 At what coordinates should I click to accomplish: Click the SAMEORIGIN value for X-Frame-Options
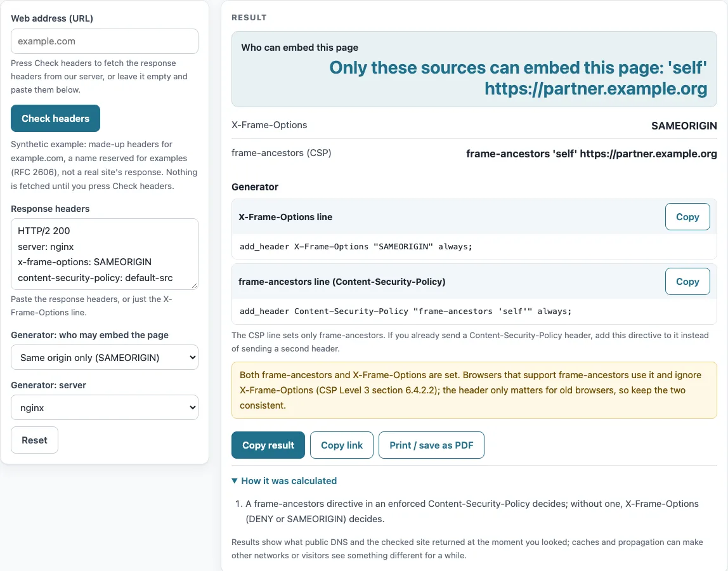click(x=684, y=126)
